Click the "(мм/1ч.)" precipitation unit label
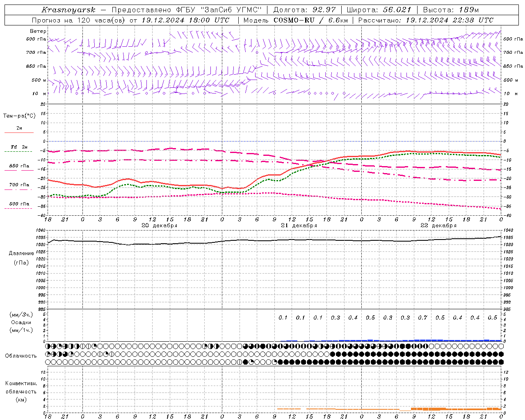Image resolution: width=525 pixels, height=420 pixels. [x=21, y=330]
